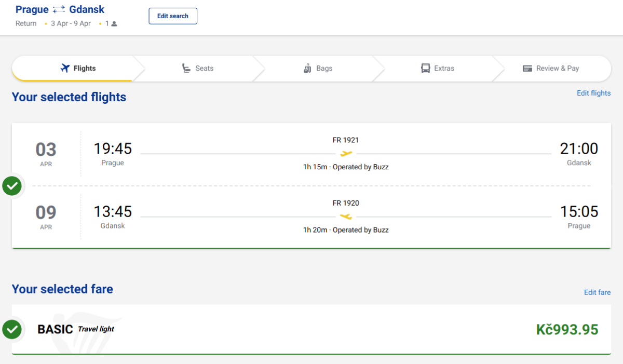This screenshot has width=623, height=364.
Task: Click the passenger icon in search summary
Action: (114, 24)
